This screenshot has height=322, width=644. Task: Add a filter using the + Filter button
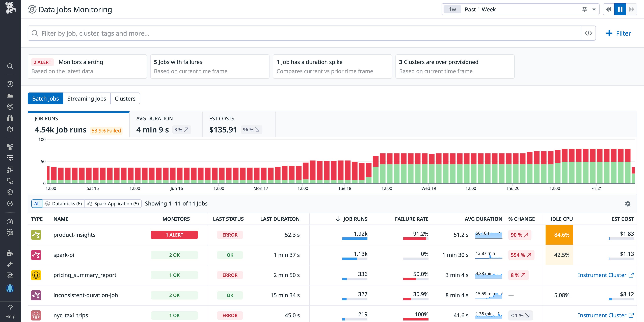click(x=618, y=33)
